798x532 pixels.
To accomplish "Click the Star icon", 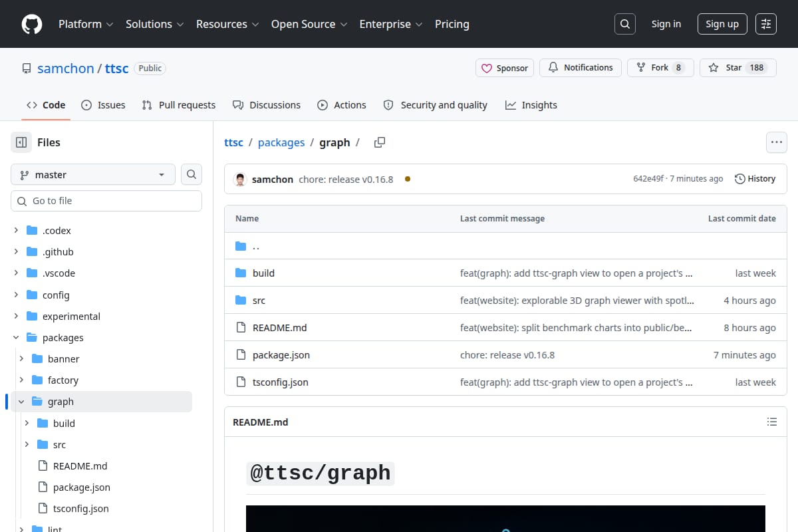I will pos(714,67).
